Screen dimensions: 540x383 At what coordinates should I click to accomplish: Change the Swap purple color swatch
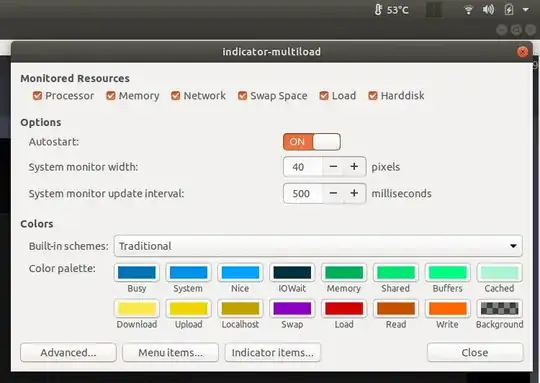click(x=292, y=308)
